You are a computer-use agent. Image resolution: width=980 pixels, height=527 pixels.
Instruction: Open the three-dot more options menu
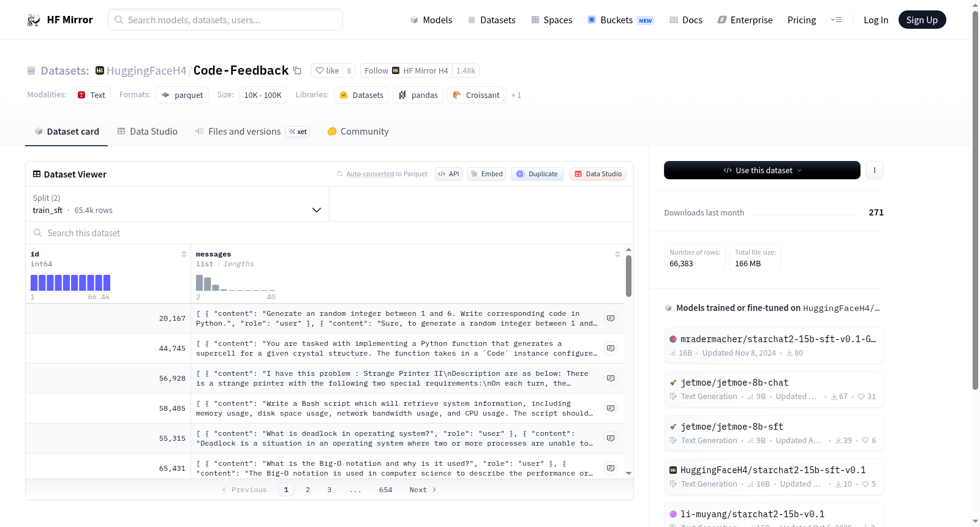point(875,170)
